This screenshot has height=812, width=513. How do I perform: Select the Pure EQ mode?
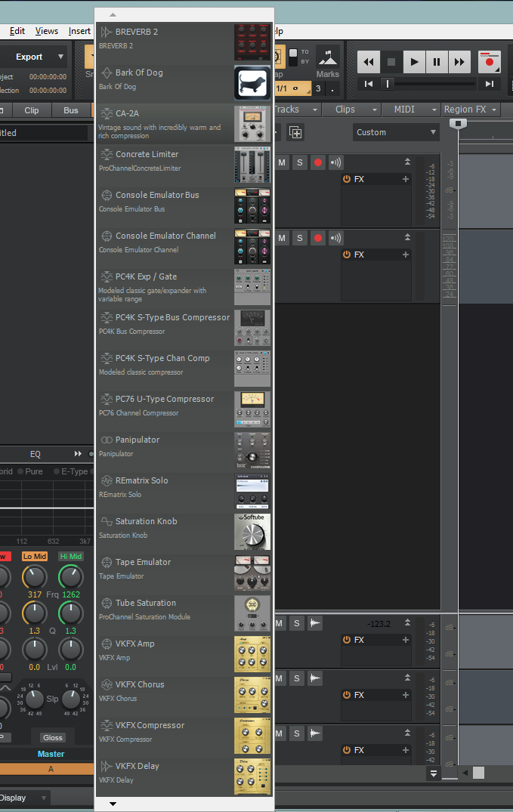(x=30, y=472)
